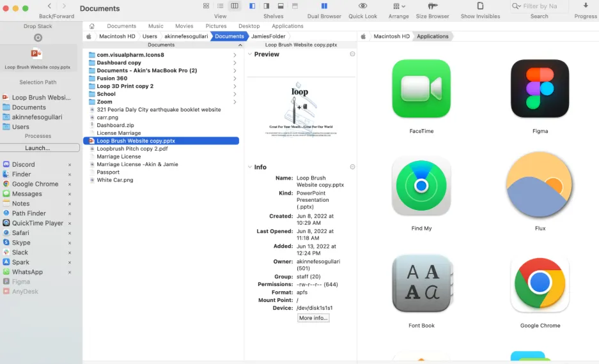This screenshot has width=599, height=364.
Task: Select the Passport file
Action: [108, 172]
